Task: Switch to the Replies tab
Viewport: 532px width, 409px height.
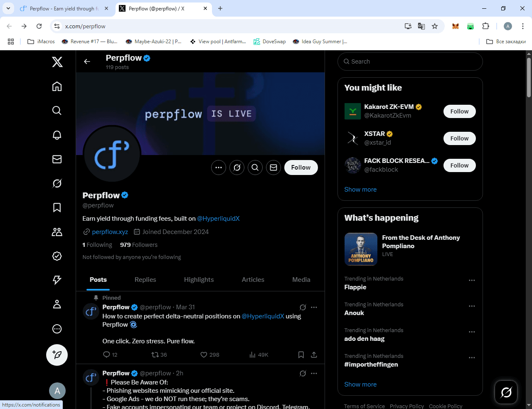Action: pyautogui.click(x=145, y=280)
